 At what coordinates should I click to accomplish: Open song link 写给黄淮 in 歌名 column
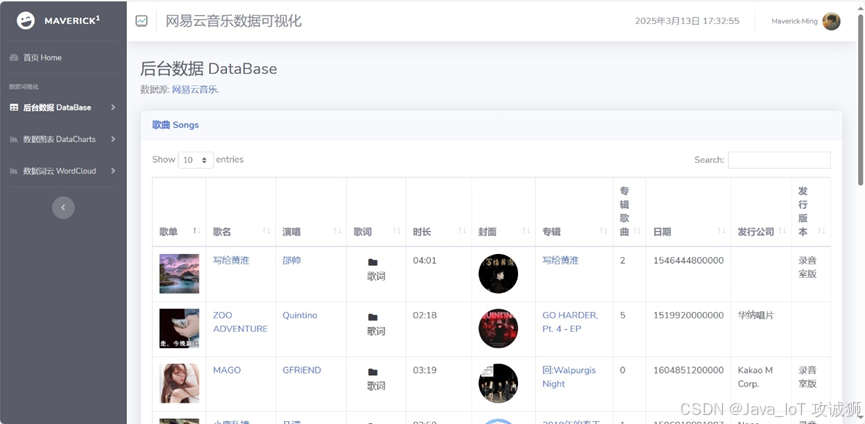[230, 260]
